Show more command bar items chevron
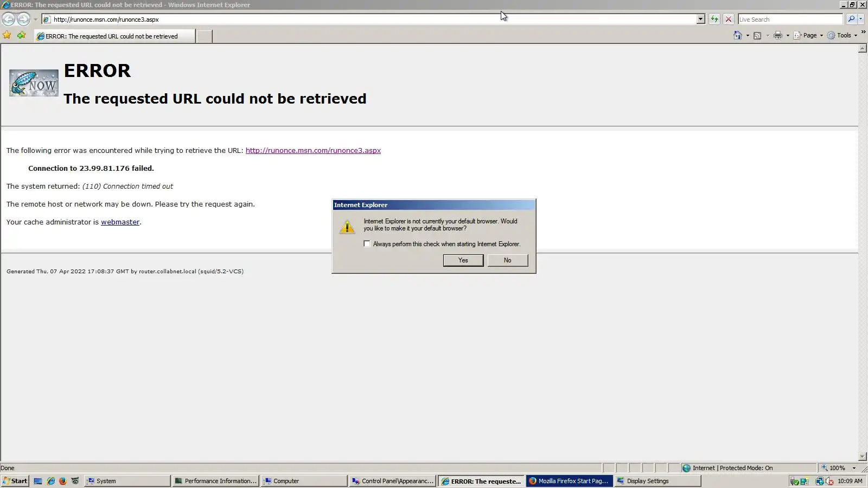 (x=863, y=32)
